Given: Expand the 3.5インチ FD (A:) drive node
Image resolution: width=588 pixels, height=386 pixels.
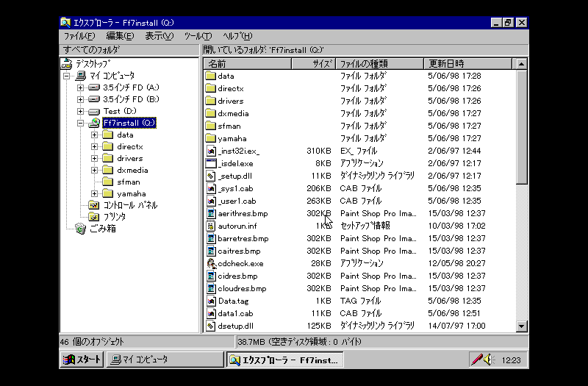Looking at the screenshot, I should [x=80, y=87].
